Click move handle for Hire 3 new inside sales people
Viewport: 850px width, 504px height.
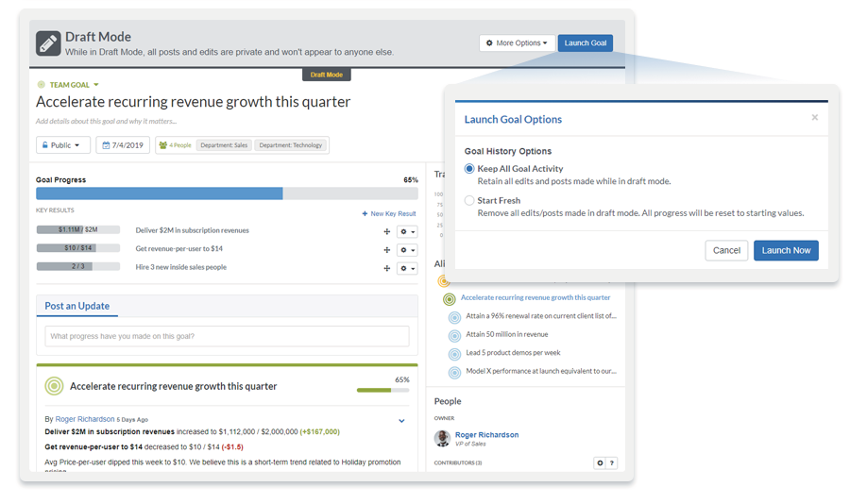[387, 269]
